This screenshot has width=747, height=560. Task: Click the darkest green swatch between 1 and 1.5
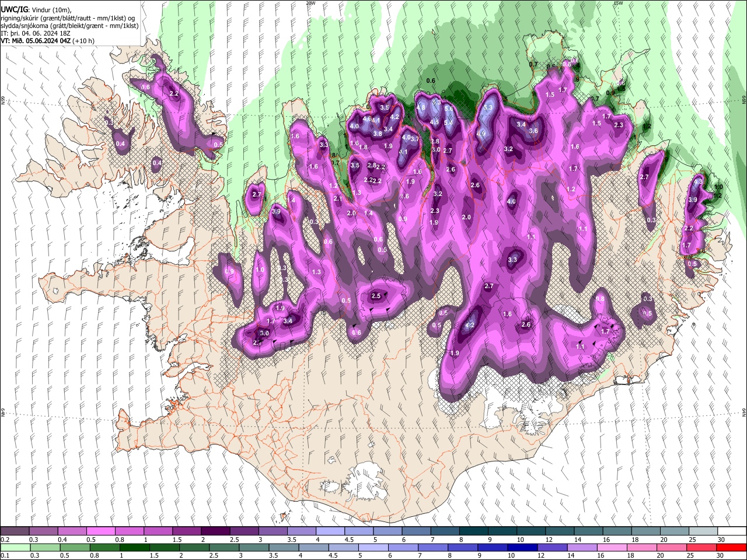click(x=136, y=547)
